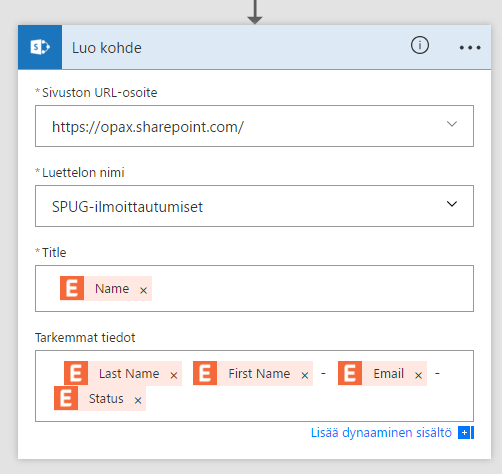Click the Title field label
Viewport: 502px width, 474px height.
54,252
